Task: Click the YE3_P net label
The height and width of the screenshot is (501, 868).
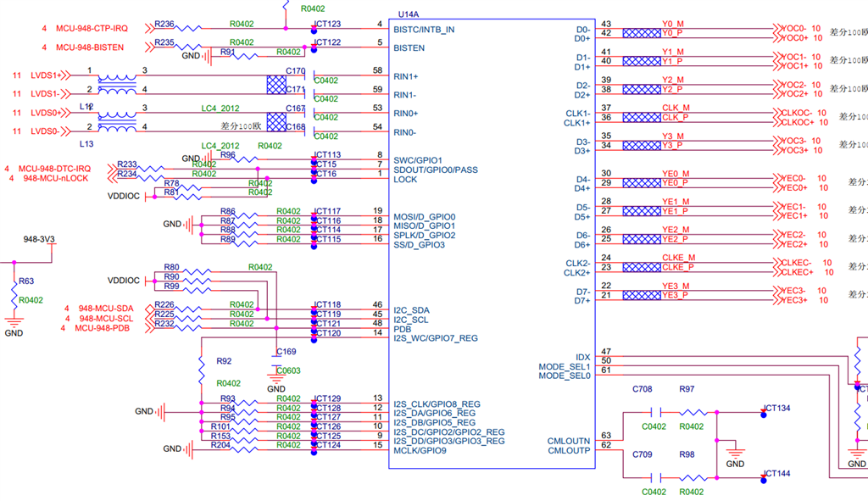Action: click(676, 296)
